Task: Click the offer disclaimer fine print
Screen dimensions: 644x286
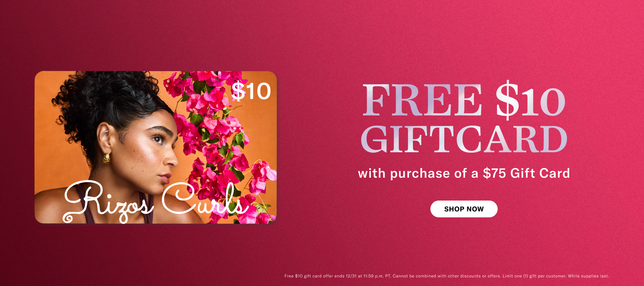Action: [447, 276]
